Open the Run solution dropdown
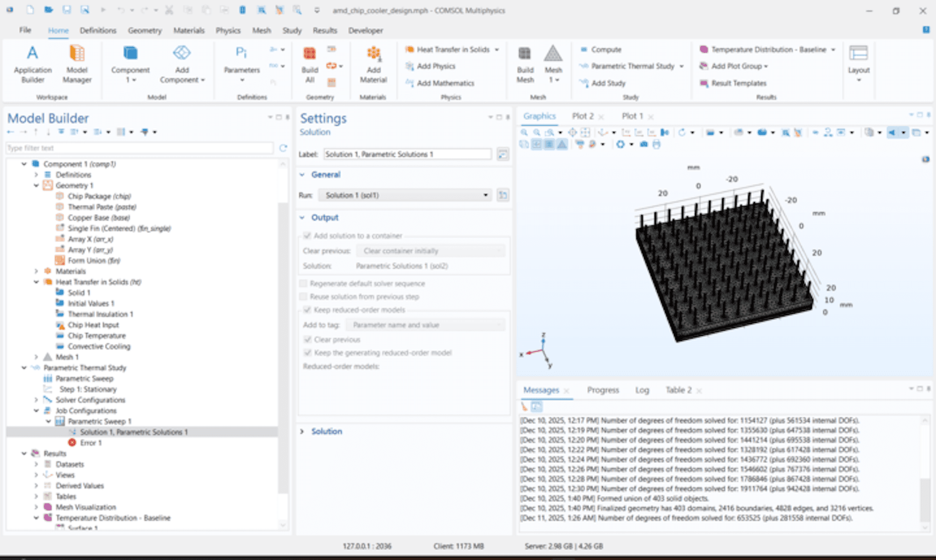The height and width of the screenshot is (560, 936). tap(405, 195)
